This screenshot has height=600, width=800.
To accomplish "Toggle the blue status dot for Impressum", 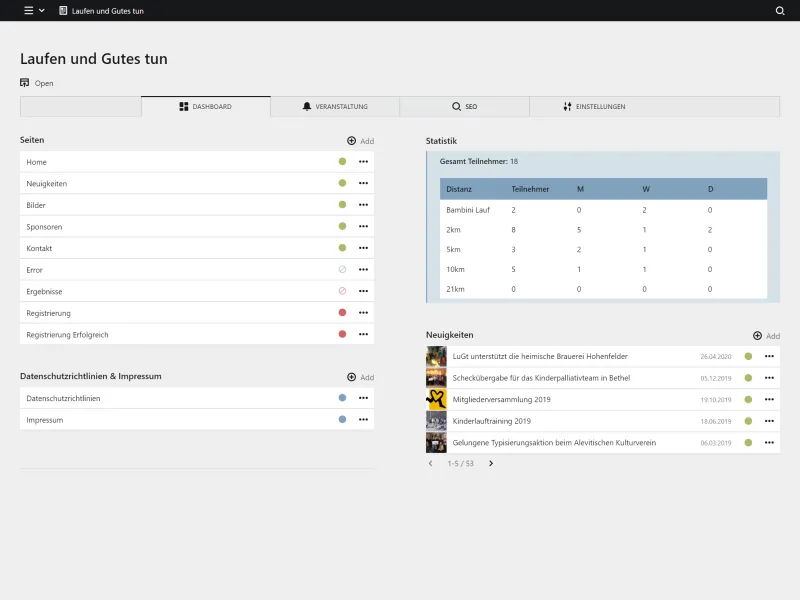I will tap(341, 419).
